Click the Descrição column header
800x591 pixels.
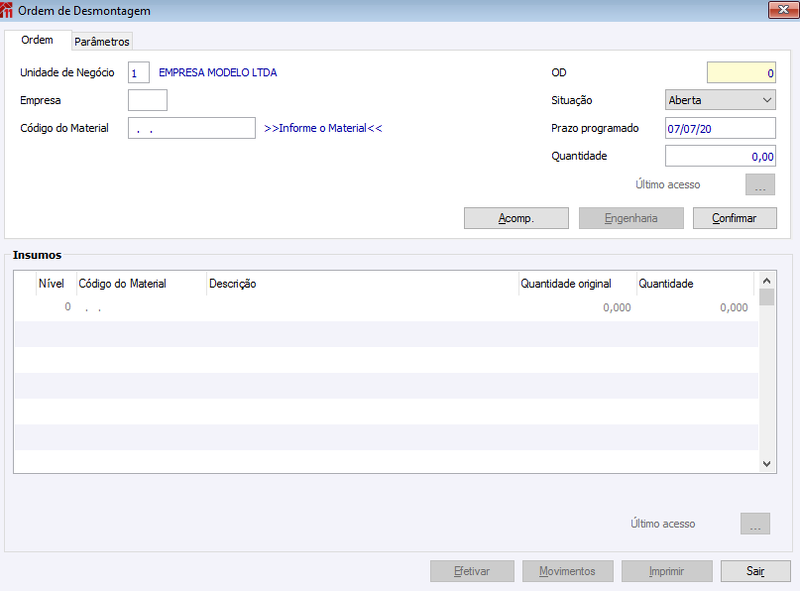[362, 284]
